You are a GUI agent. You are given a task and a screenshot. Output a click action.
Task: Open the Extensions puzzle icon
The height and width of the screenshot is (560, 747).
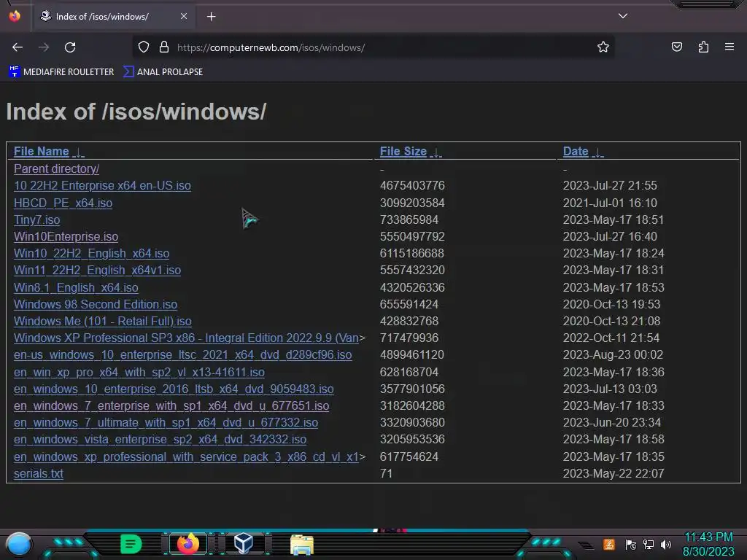pos(703,47)
